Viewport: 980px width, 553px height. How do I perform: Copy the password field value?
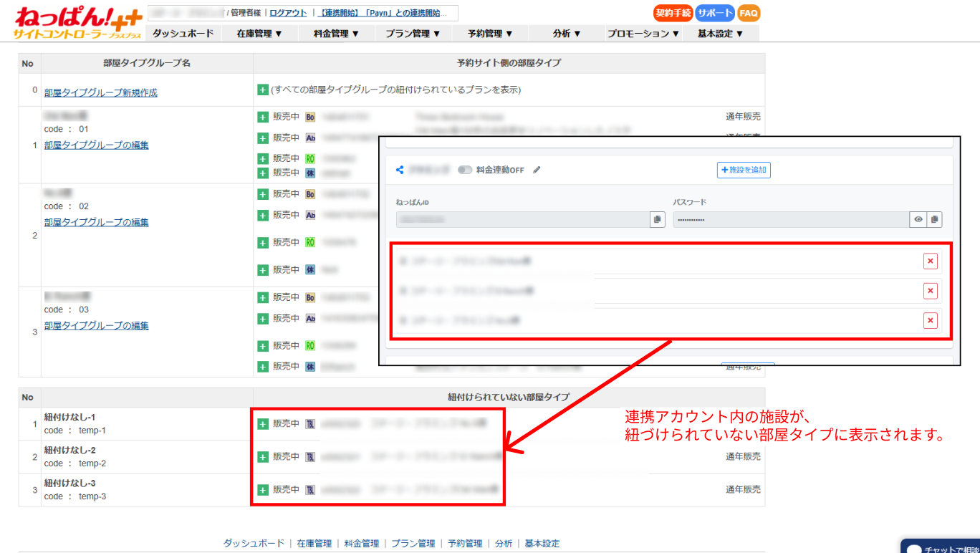(x=933, y=220)
